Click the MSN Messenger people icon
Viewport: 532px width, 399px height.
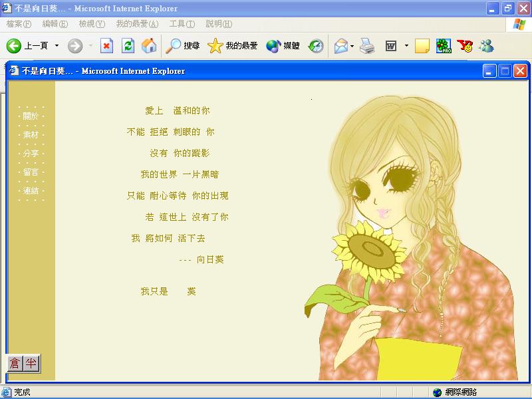point(487,46)
